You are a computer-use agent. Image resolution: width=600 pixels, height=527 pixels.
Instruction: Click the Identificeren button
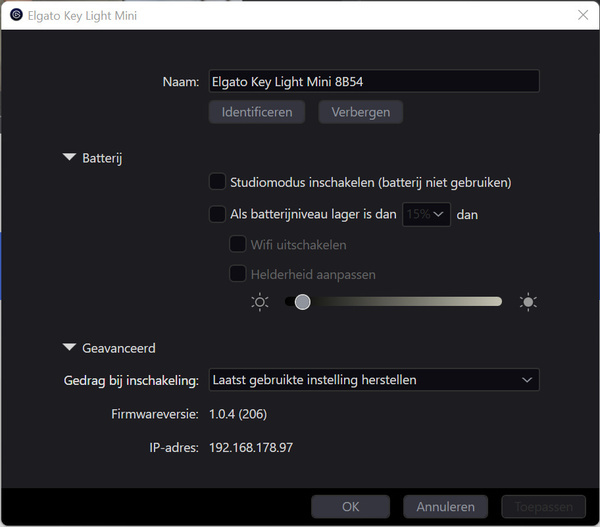pyautogui.click(x=257, y=112)
